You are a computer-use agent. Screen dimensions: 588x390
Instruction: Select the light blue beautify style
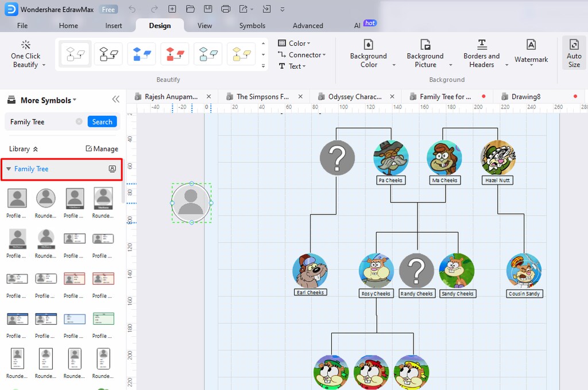tap(208, 54)
